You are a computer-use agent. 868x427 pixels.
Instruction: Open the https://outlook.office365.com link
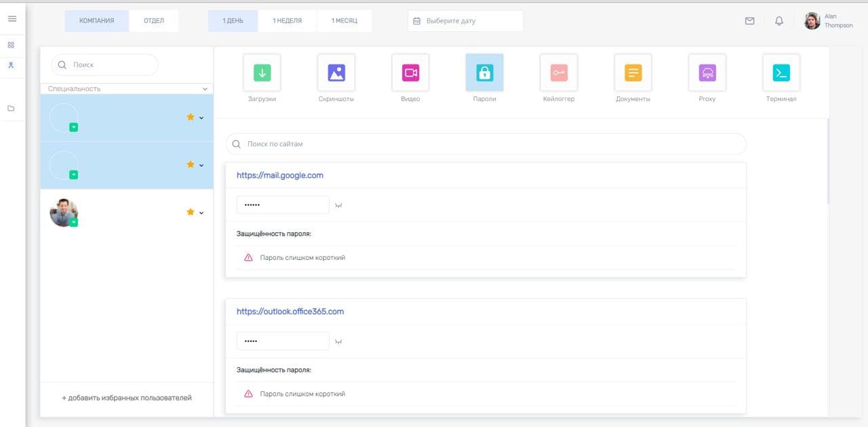point(290,312)
